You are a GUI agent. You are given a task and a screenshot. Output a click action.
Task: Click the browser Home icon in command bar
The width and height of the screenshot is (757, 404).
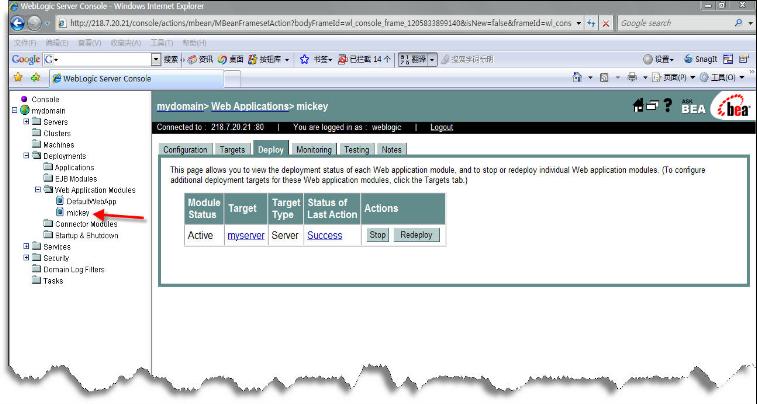tap(577, 77)
